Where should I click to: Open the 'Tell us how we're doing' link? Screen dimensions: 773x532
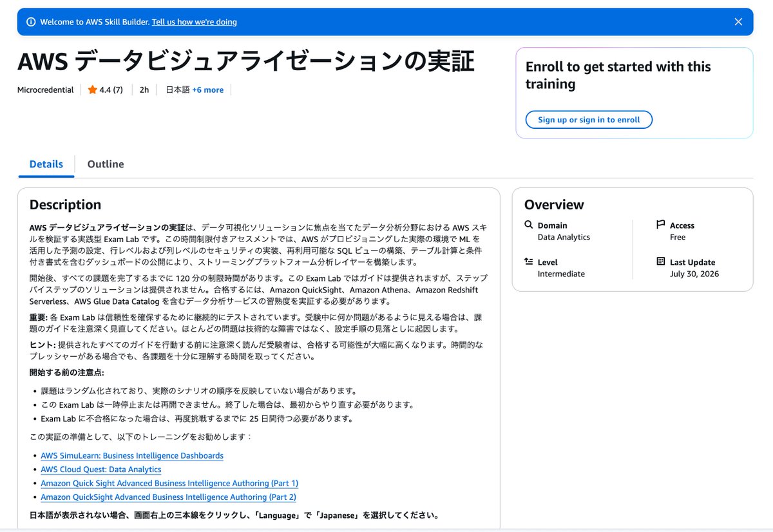tap(195, 22)
